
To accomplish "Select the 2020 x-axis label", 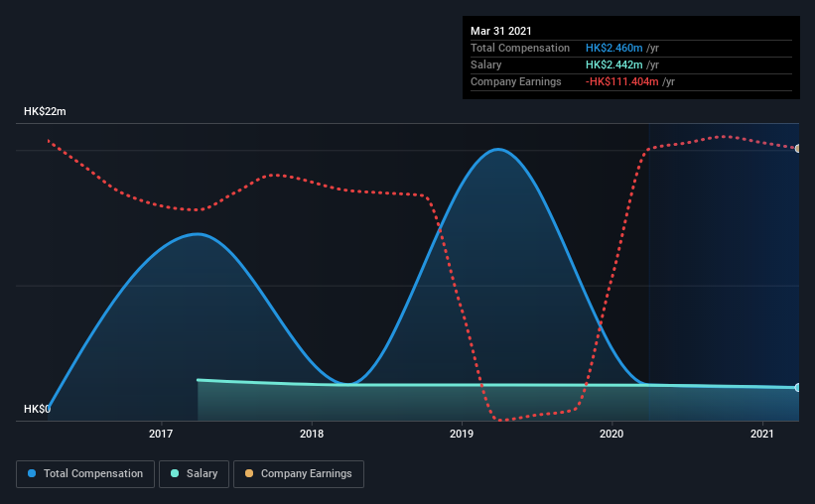I will tap(611, 434).
